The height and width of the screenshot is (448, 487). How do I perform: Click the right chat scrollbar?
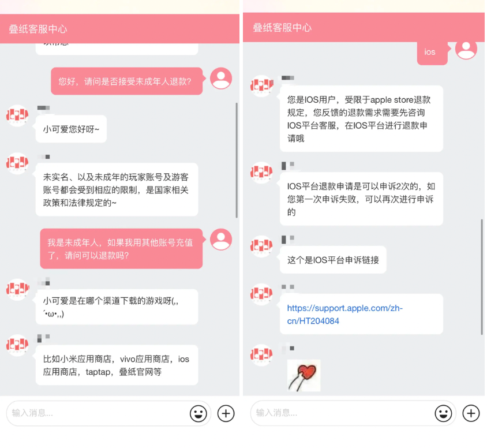[482, 277]
